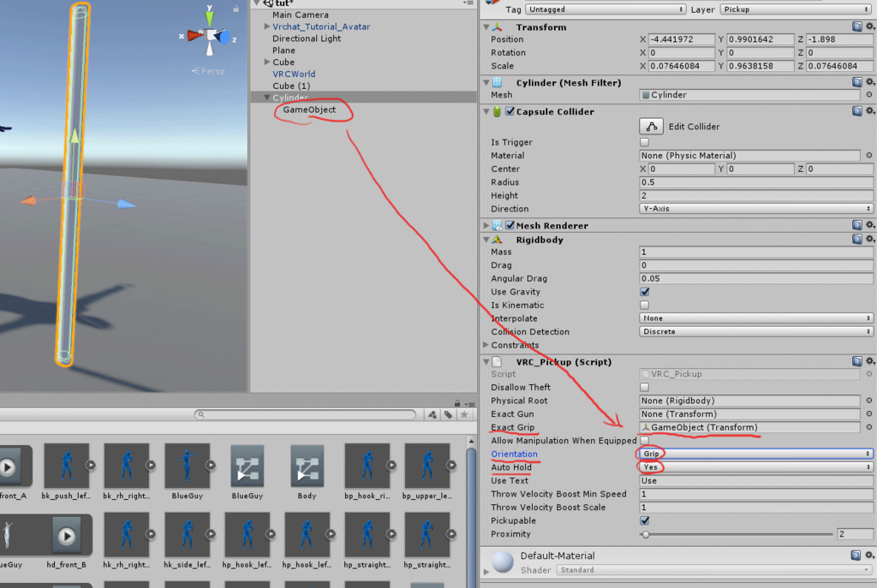The height and width of the screenshot is (588, 877).
Task: Expand the Constraints section in Rigidbody
Action: click(486, 345)
